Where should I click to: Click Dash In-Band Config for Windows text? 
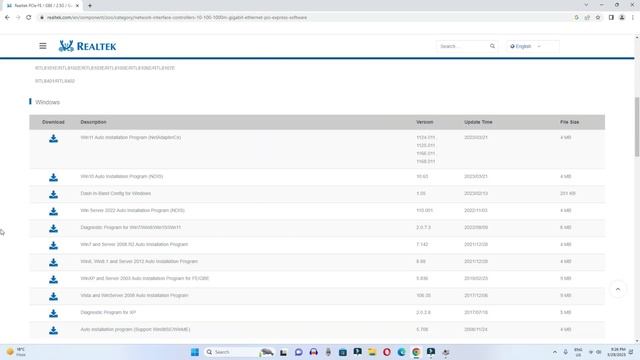(116, 193)
